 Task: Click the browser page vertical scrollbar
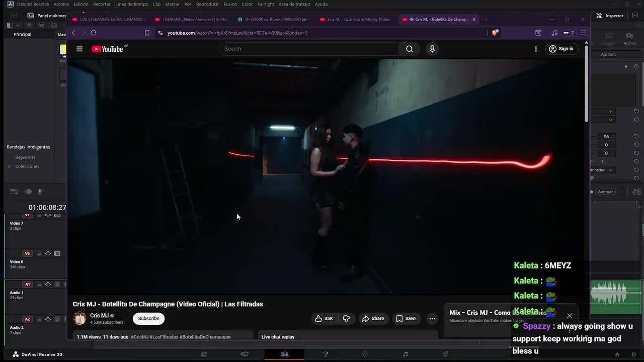coord(587,83)
